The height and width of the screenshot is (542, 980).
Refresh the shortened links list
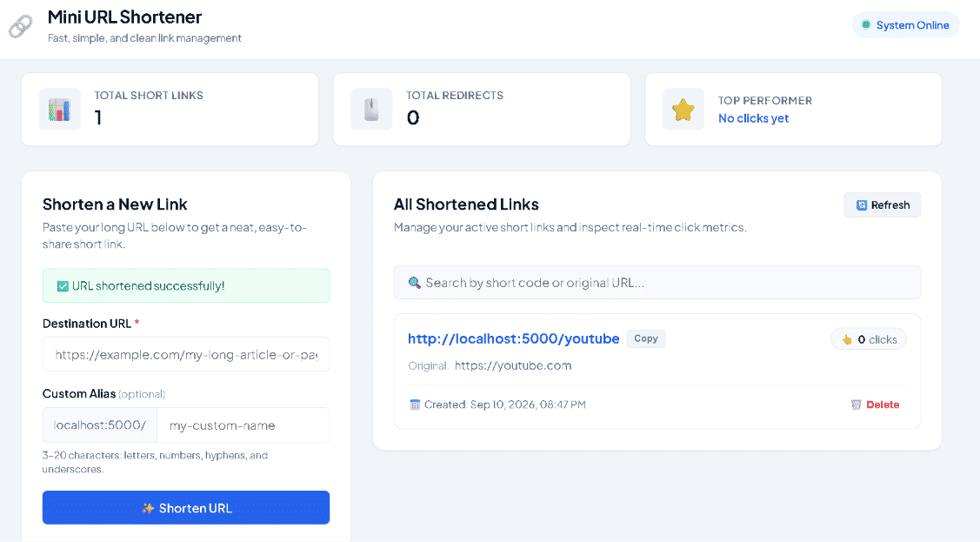pyautogui.click(x=882, y=205)
